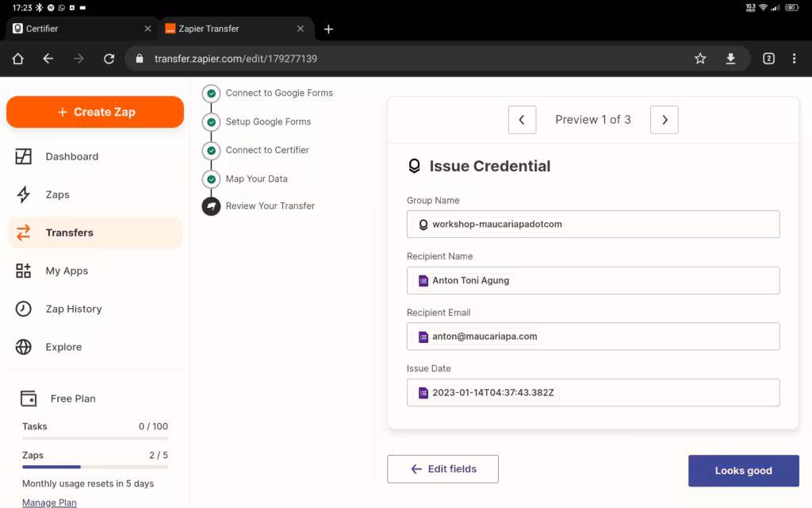Click the Free Plan wallet icon

[x=29, y=398]
